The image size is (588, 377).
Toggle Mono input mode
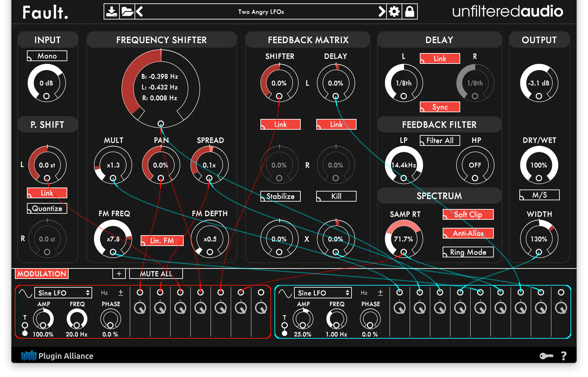pos(47,55)
